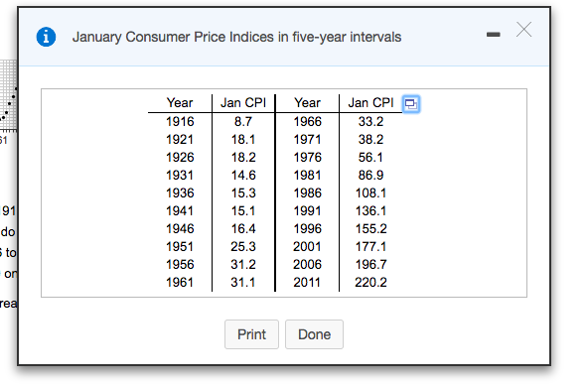The width and height of the screenshot is (588, 385).
Task: Click the 1951 year cell
Action: [x=180, y=247]
